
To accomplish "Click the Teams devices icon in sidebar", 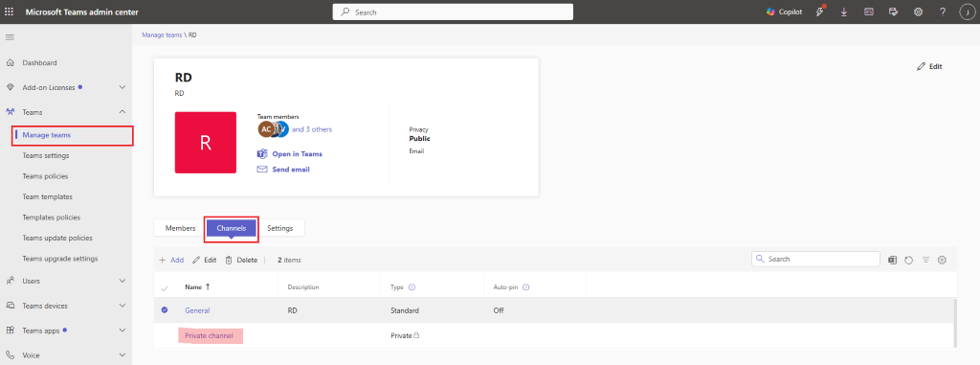I will coord(10,306).
